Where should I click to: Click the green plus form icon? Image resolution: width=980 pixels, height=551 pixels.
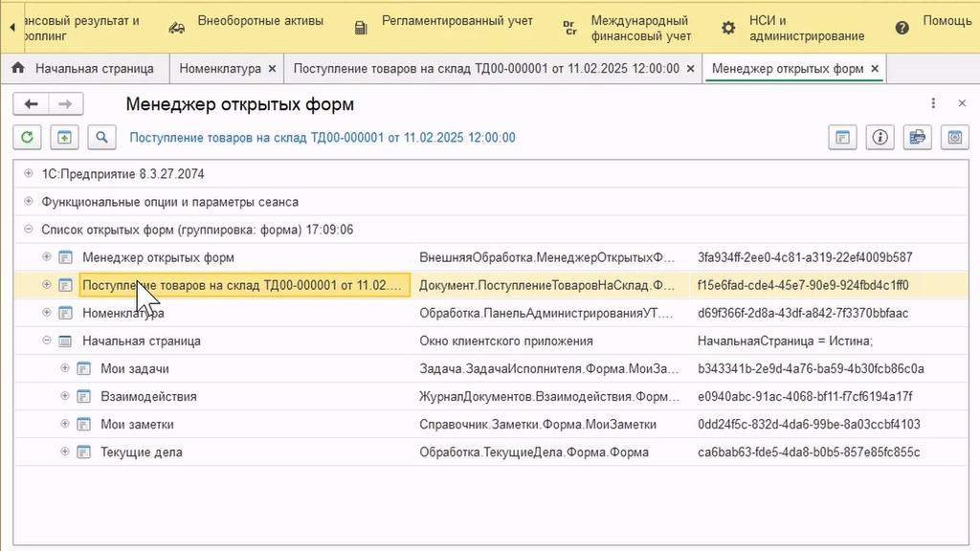point(64,138)
